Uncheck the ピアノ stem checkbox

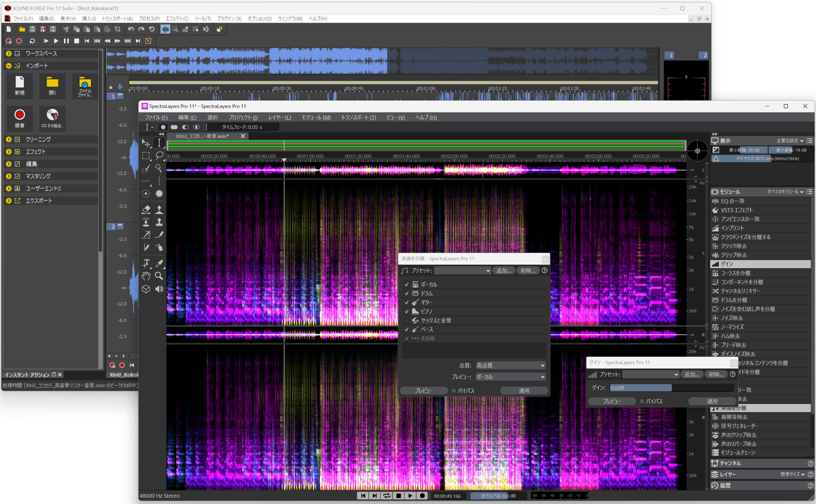(406, 311)
